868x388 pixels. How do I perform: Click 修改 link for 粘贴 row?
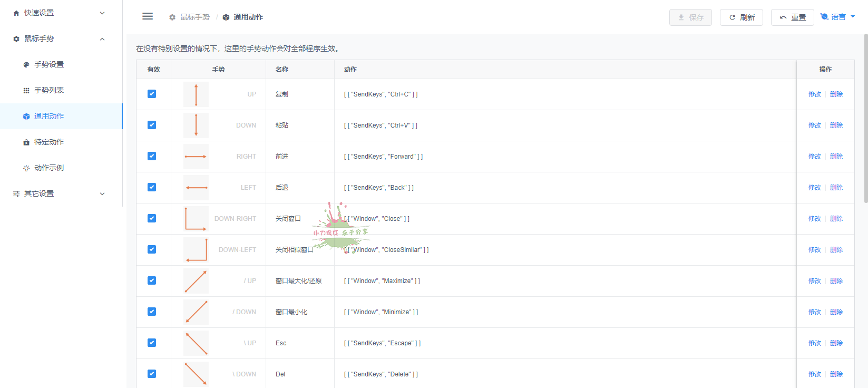click(x=814, y=125)
